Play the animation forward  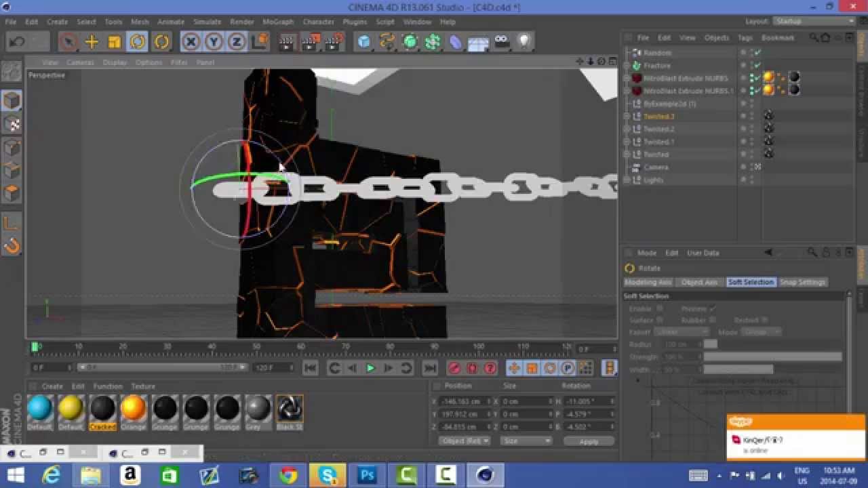pos(370,368)
